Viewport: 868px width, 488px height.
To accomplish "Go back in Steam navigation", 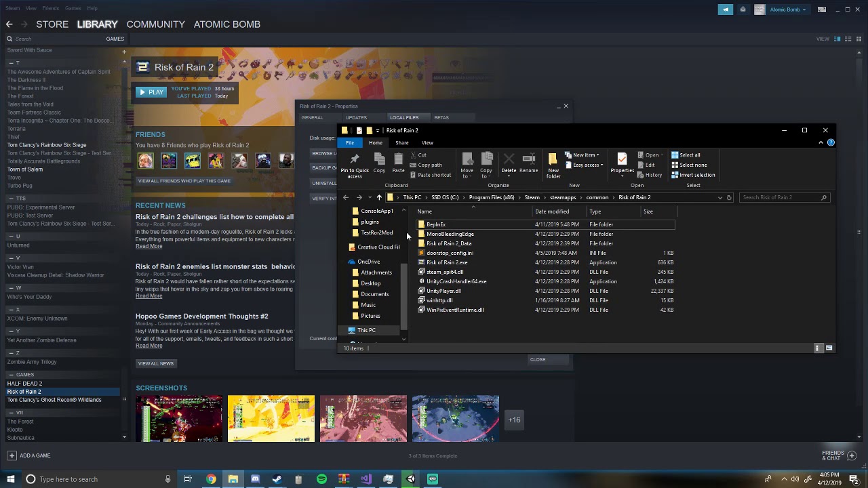I will [9, 24].
